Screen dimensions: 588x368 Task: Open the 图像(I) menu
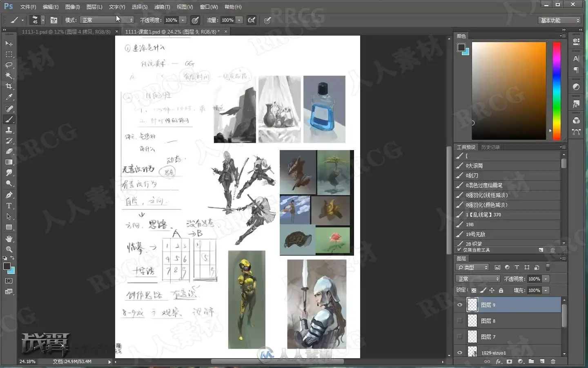(72, 7)
